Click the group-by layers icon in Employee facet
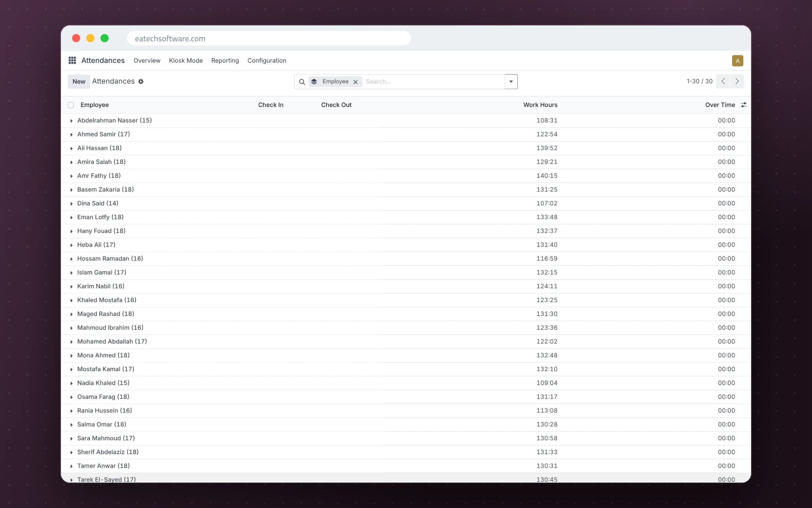Viewport: 812px width, 508px height. [314, 82]
